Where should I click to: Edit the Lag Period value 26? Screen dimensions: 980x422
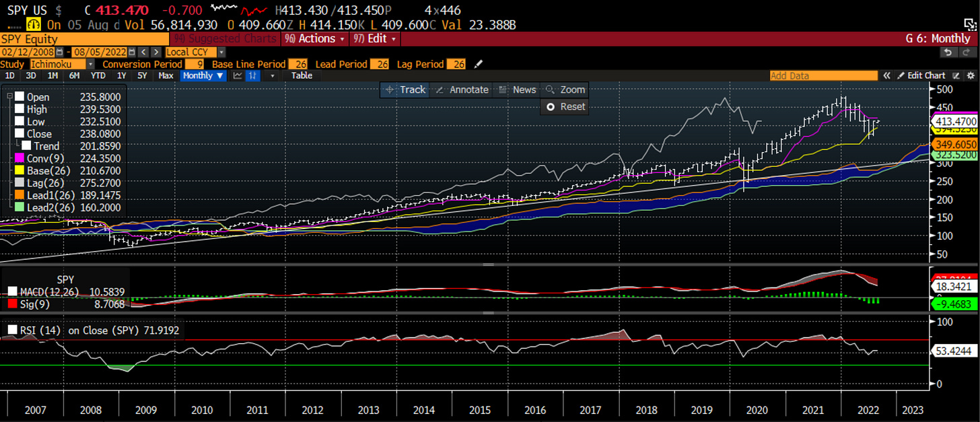pyautogui.click(x=456, y=64)
